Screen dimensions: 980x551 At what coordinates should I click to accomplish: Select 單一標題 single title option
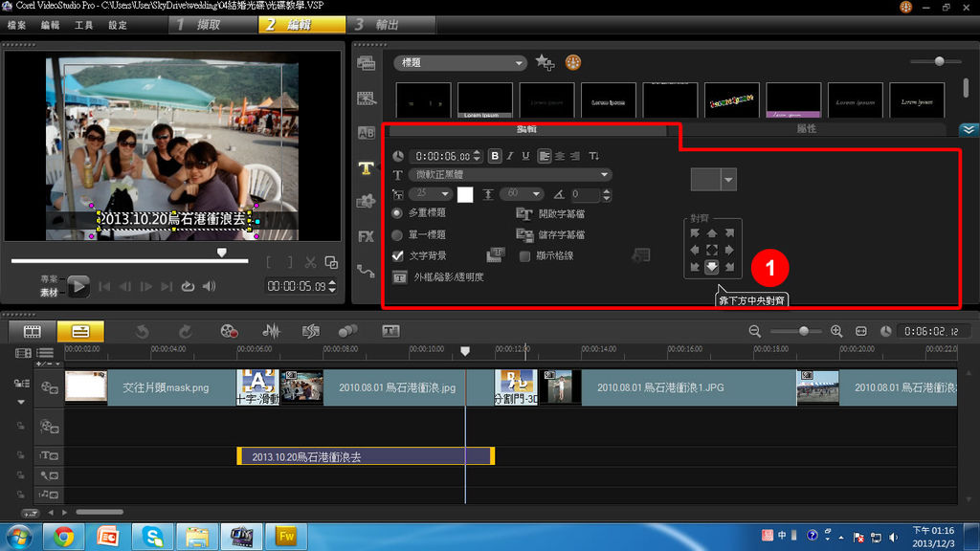397,235
